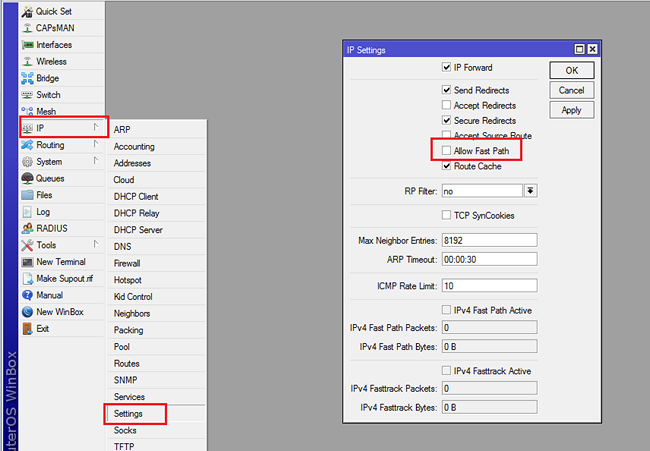
Task: Open DHCP Client in the IP submenu
Action: click(157, 196)
